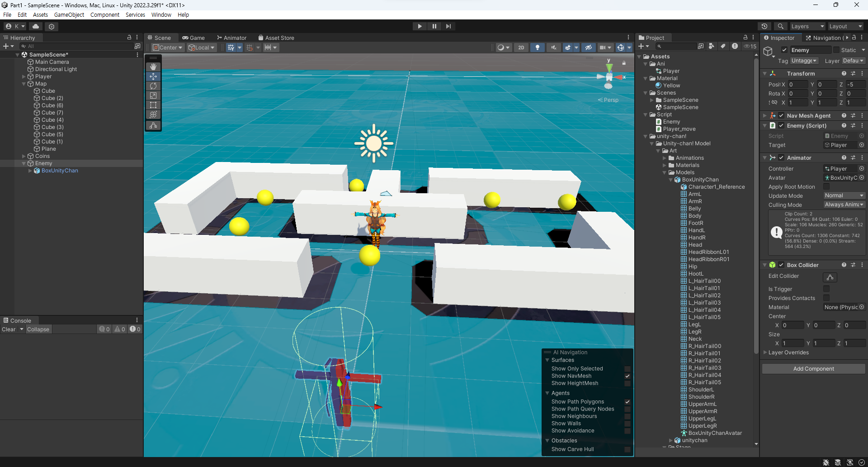
Task: Pick Target object selector circle
Action: 862,145
